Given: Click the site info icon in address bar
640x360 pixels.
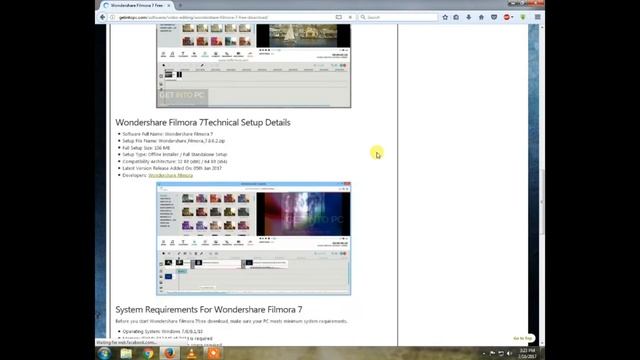Looking at the screenshot, I should tap(113, 17).
